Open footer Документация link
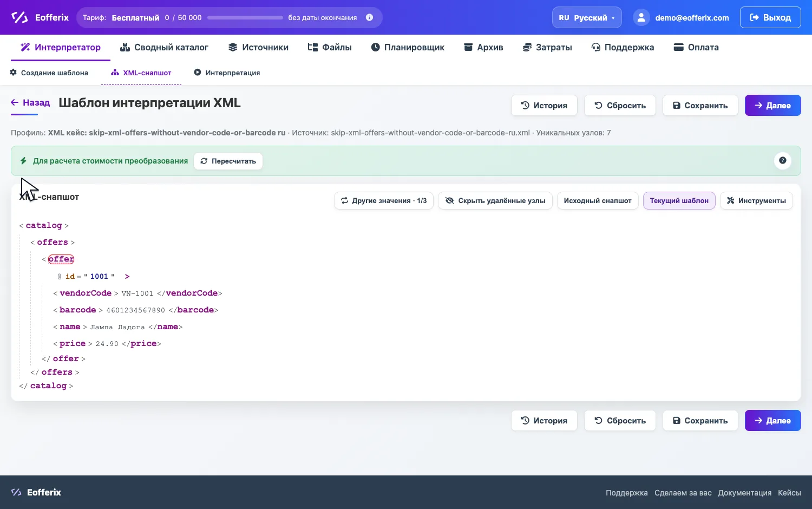812x509 pixels. (744, 493)
